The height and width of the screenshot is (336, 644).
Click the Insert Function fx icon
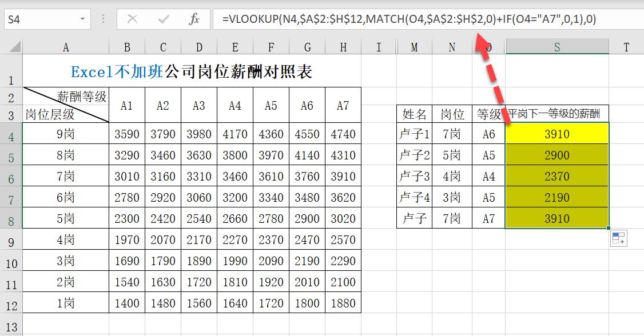[x=194, y=18]
